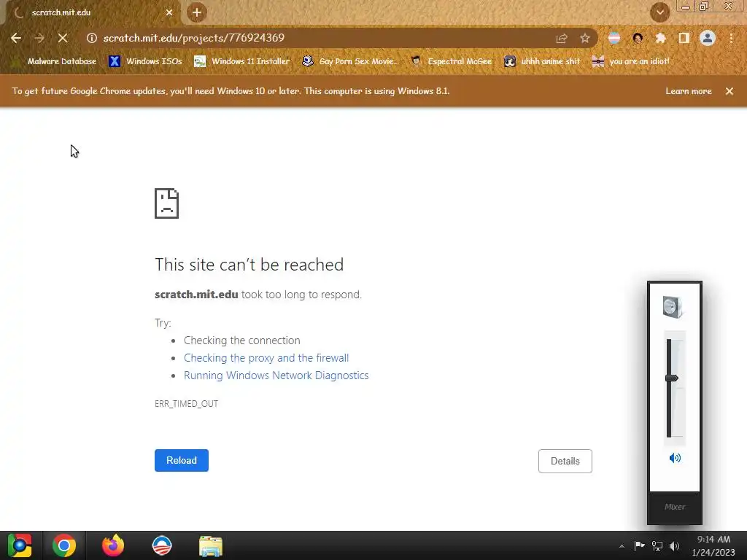This screenshot has width=747, height=560.
Task: Toggle the side panel icon
Action: point(684,38)
